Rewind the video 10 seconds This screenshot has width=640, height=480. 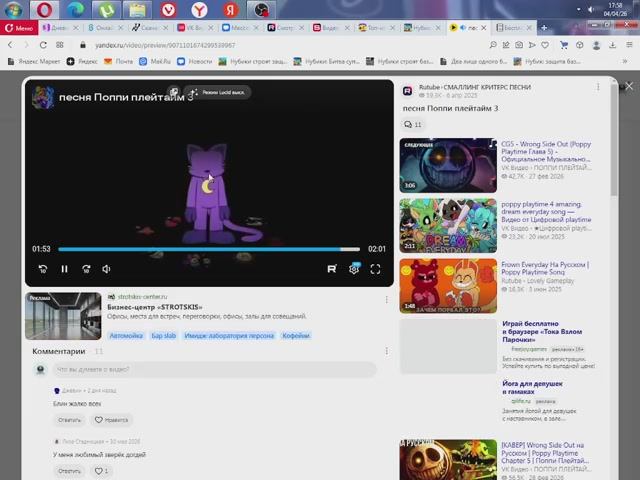tap(42, 269)
